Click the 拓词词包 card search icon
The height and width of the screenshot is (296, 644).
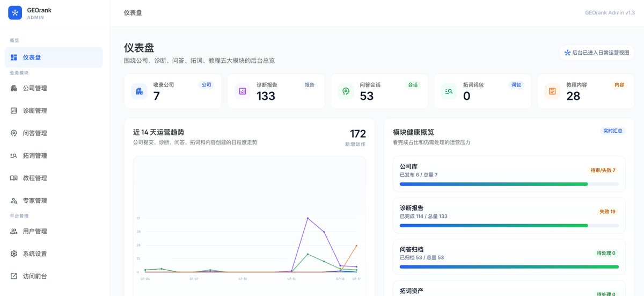[x=449, y=91]
